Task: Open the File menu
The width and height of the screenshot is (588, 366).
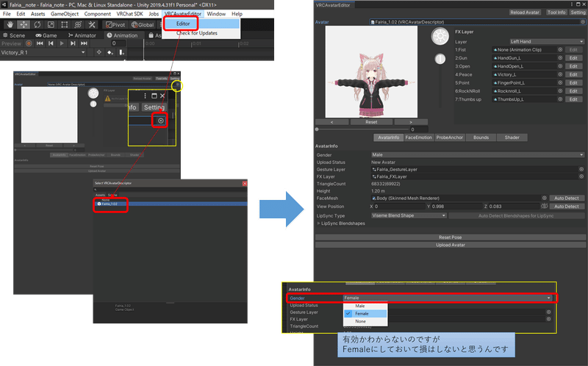Action: (7, 14)
